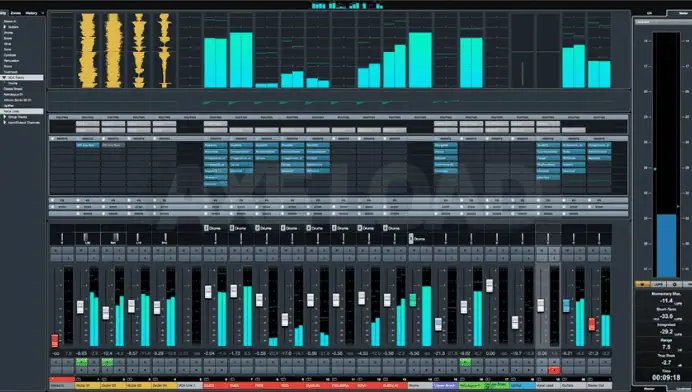The image size is (692, 392).
Task: Click the Guitar 04 waveform display
Action: (x=165, y=50)
